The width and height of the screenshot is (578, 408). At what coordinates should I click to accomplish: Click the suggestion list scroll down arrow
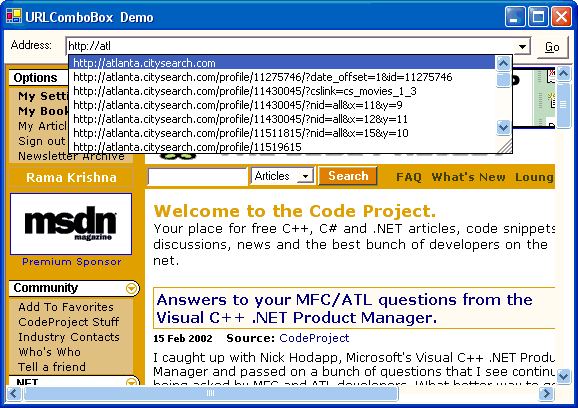click(503, 128)
